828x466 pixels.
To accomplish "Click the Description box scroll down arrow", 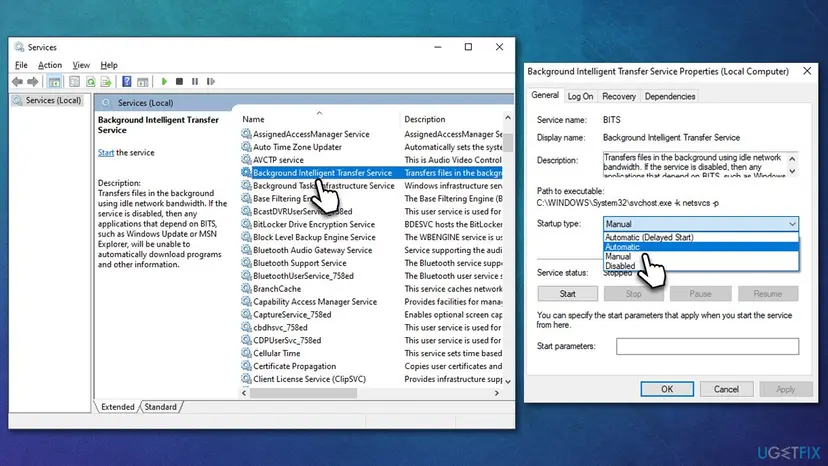I will coord(792,171).
